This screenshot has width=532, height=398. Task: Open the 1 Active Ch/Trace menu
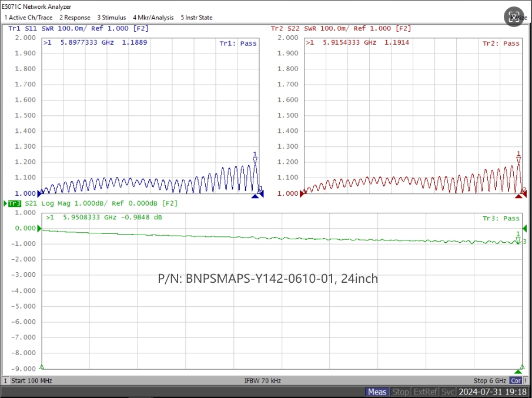pyautogui.click(x=28, y=18)
